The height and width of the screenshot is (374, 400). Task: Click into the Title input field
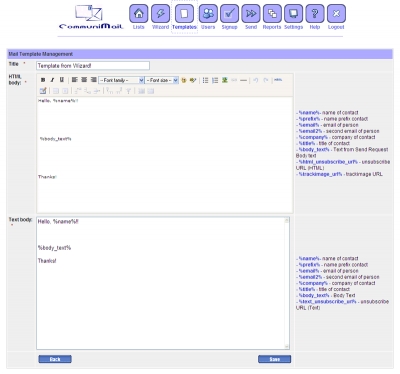93,66
